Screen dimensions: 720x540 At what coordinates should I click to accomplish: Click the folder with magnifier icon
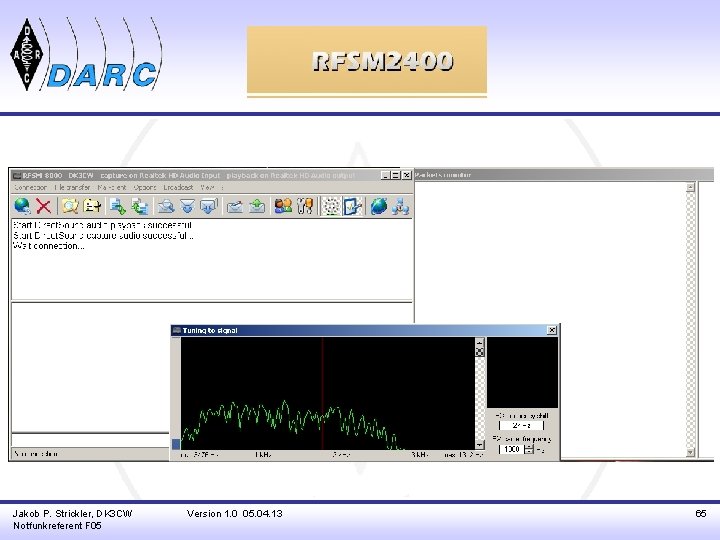click(70, 206)
